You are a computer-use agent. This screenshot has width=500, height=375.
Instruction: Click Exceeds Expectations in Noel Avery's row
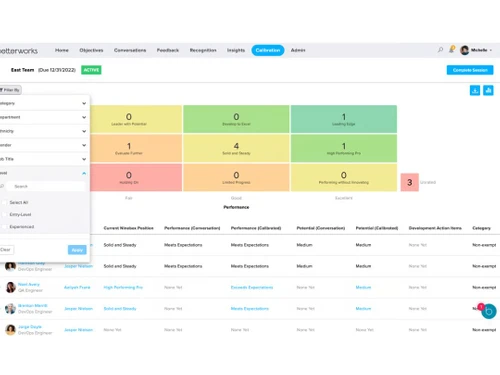pos(252,287)
